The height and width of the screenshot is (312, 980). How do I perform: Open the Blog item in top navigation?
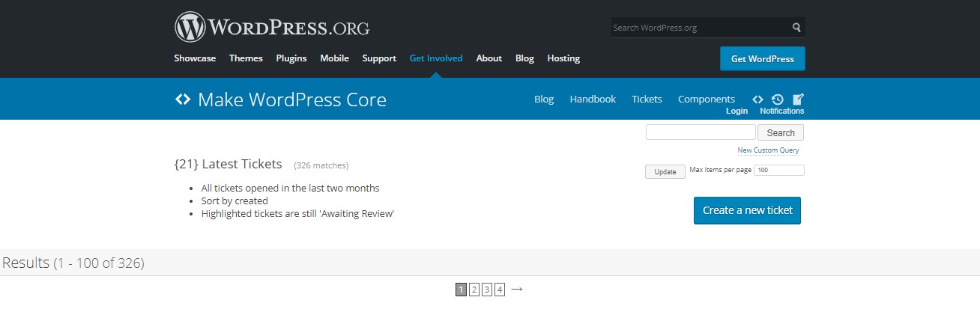click(524, 58)
